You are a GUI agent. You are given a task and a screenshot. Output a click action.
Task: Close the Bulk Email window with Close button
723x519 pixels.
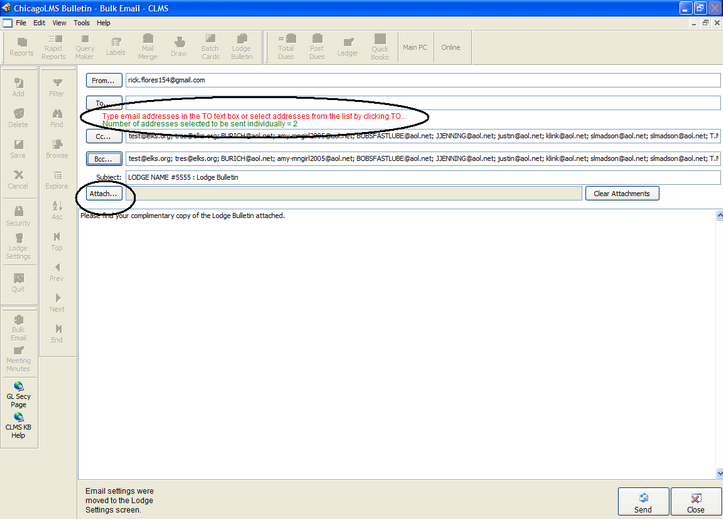tap(694, 501)
